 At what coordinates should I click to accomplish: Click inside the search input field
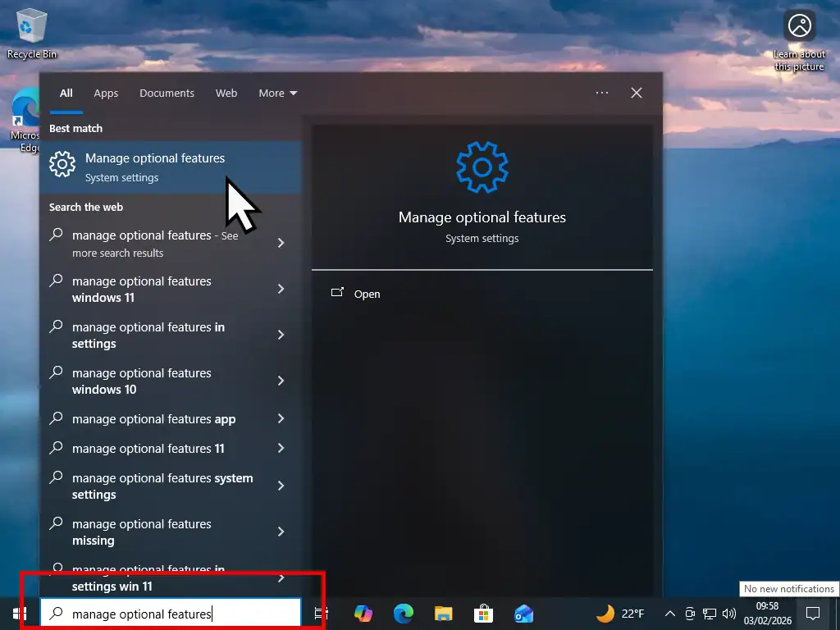[x=164, y=614]
